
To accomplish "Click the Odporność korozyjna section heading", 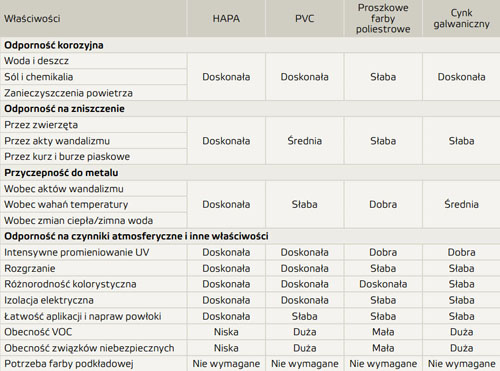I will pyautogui.click(x=54, y=45).
